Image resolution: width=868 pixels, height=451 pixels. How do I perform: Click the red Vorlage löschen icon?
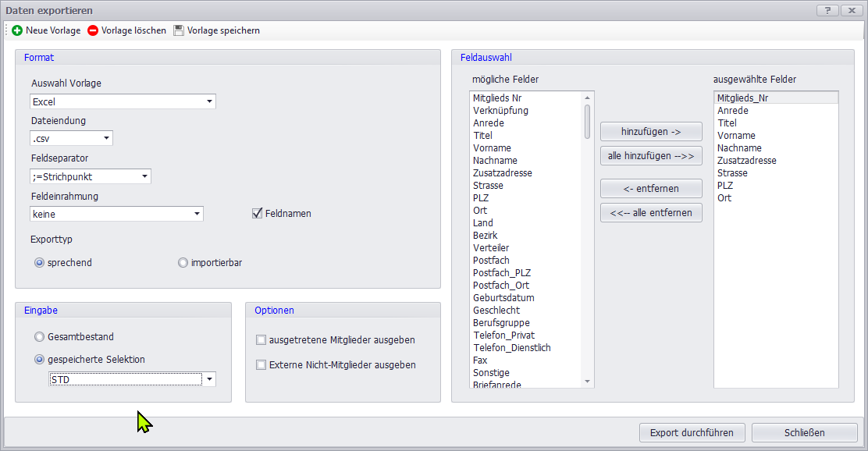click(93, 30)
